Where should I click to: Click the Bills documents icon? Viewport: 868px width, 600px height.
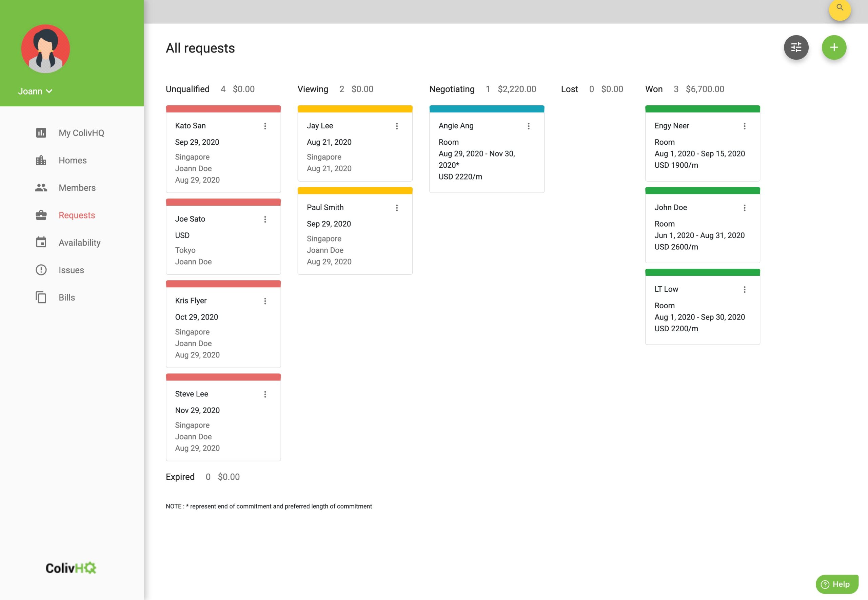[x=41, y=297]
